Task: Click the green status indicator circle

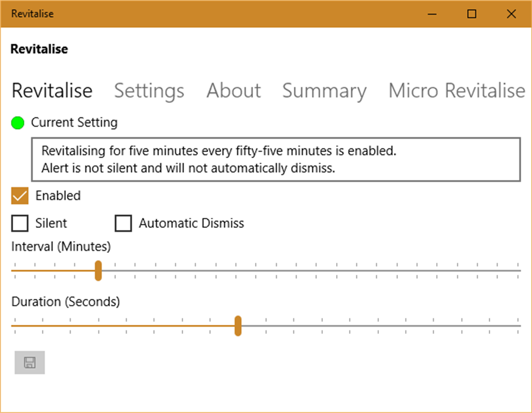Action: (18, 123)
